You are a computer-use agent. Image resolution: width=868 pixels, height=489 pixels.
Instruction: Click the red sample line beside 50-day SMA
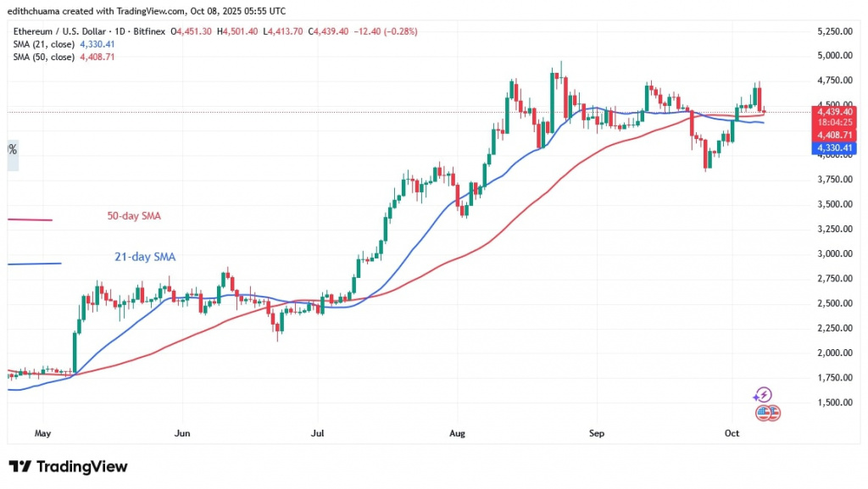point(29,220)
